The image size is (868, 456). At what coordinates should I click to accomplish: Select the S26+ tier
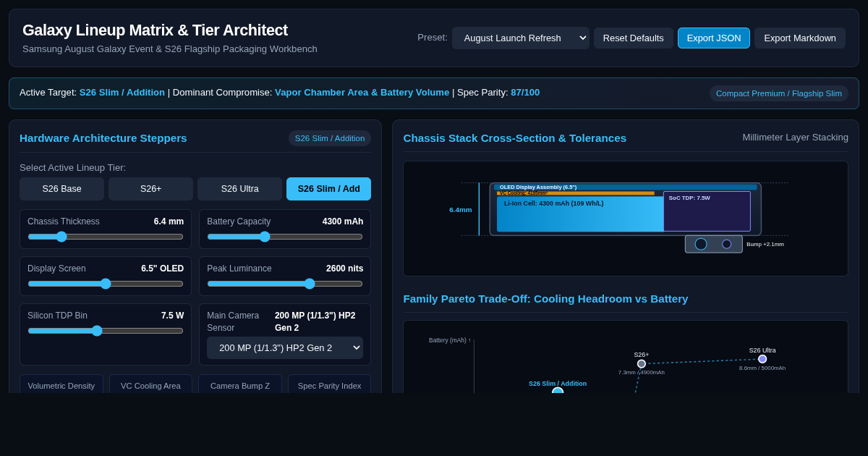point(151,189)
